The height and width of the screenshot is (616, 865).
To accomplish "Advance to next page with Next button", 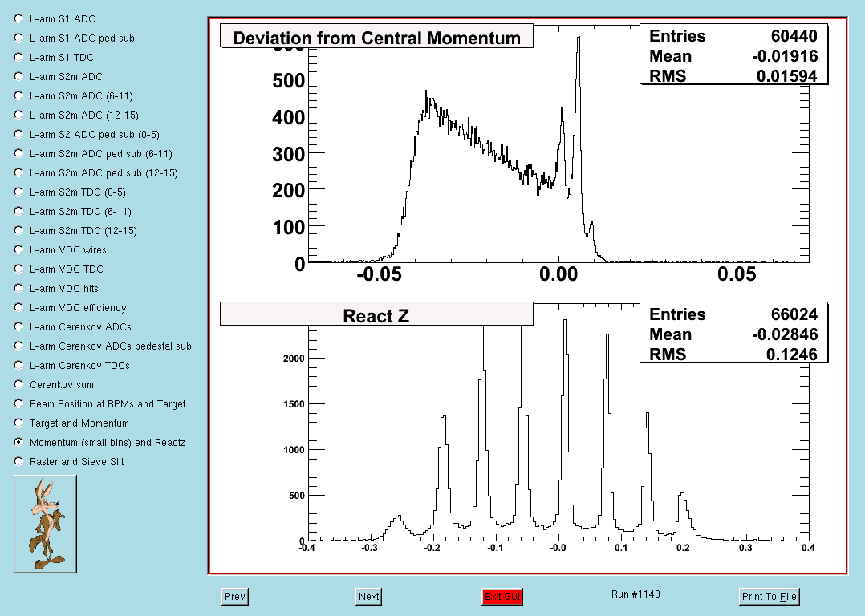I will pyautogui.click(x=368, y=596).
